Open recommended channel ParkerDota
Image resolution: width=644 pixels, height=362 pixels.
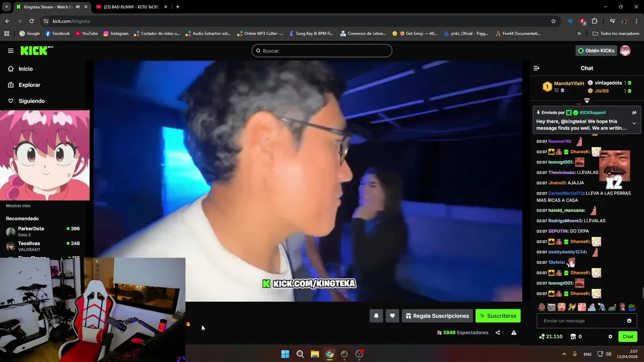[43, 231]
